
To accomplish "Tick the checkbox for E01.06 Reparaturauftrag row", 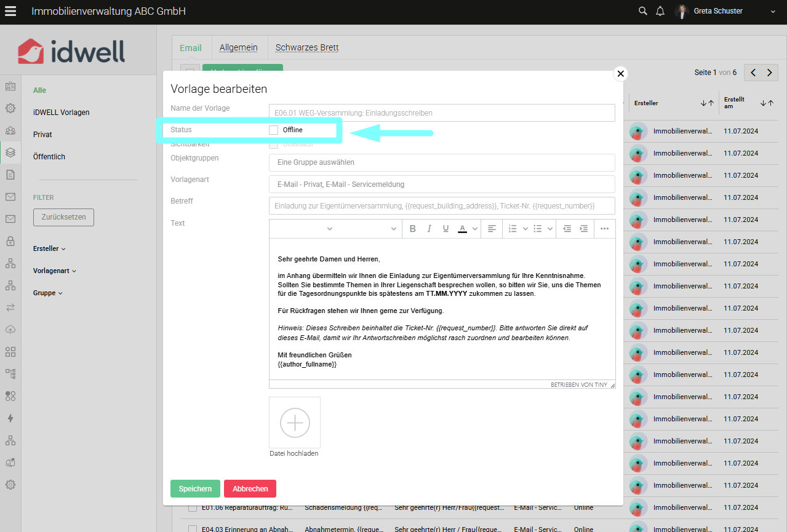I will click(193, 508).
